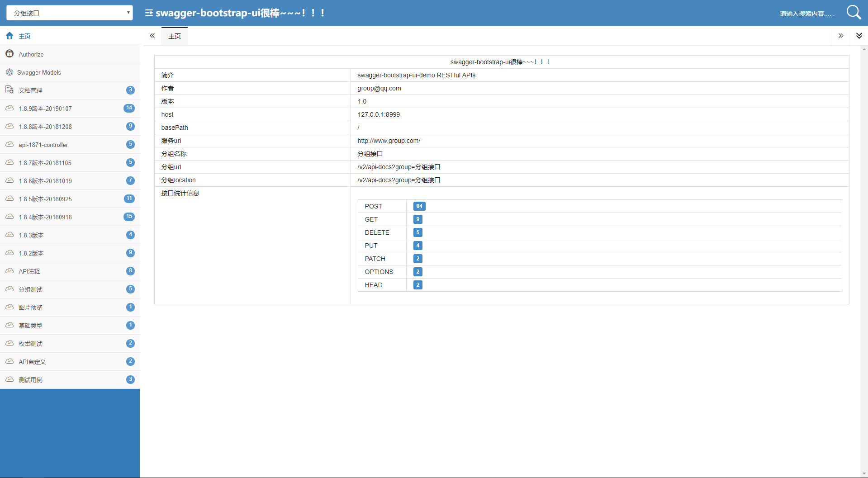Click the 文档管理 document management icon

pyautogui.click(x=9, y=90)
